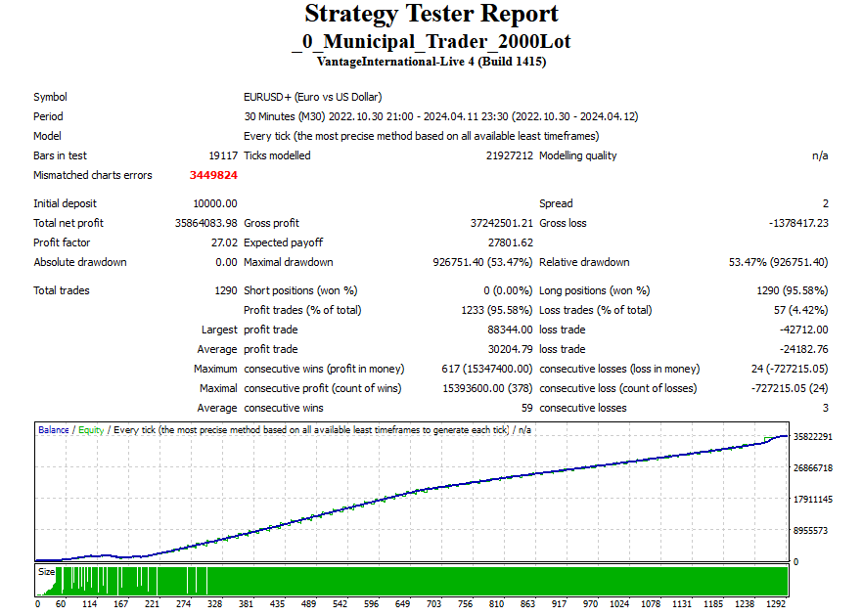Click the Balance legend label on chart
The image size is (863, 616).
tap(53, 430)
